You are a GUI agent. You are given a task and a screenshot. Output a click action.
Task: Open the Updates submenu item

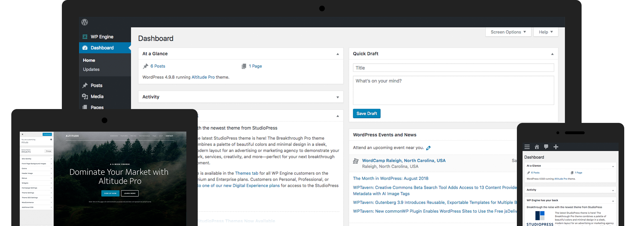click(91, 69)
